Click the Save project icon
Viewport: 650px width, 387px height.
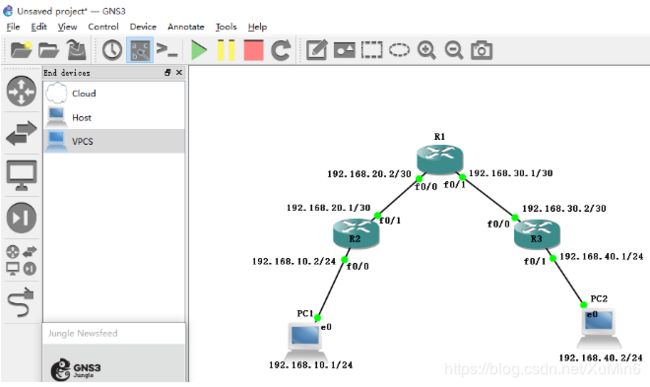(76, 50)
